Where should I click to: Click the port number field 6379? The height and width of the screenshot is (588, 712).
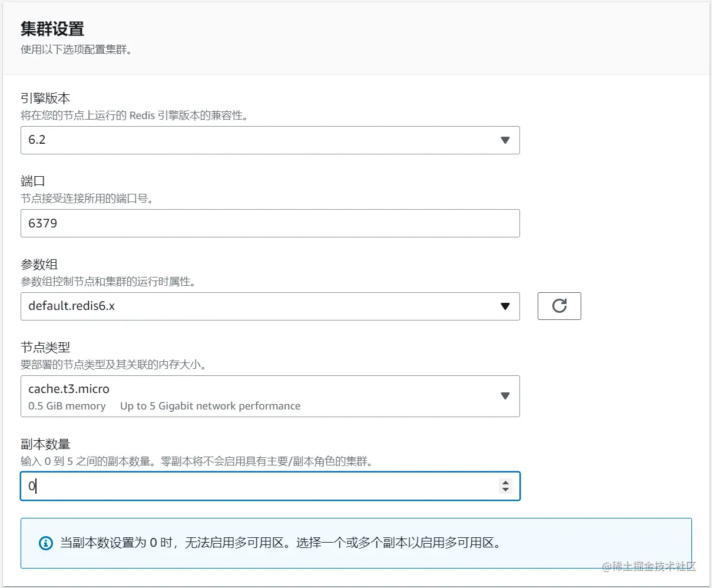coord(270,223)
